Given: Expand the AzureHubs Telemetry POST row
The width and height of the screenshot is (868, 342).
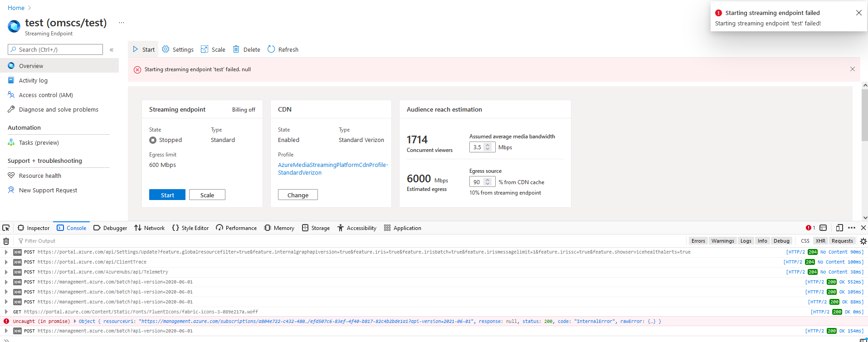Looking at the screenshot, I should (6, 272).
